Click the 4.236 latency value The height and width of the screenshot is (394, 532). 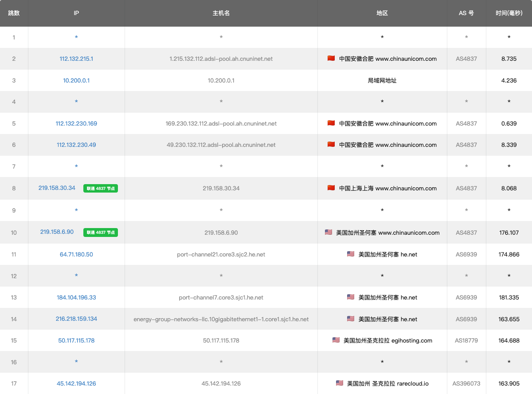point(509,80)
